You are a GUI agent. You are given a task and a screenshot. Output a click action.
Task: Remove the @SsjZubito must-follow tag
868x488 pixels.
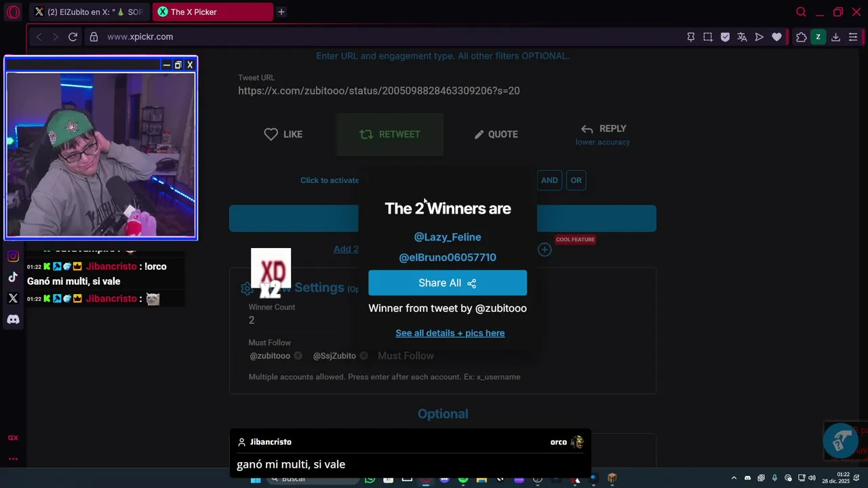coord(364,356)
